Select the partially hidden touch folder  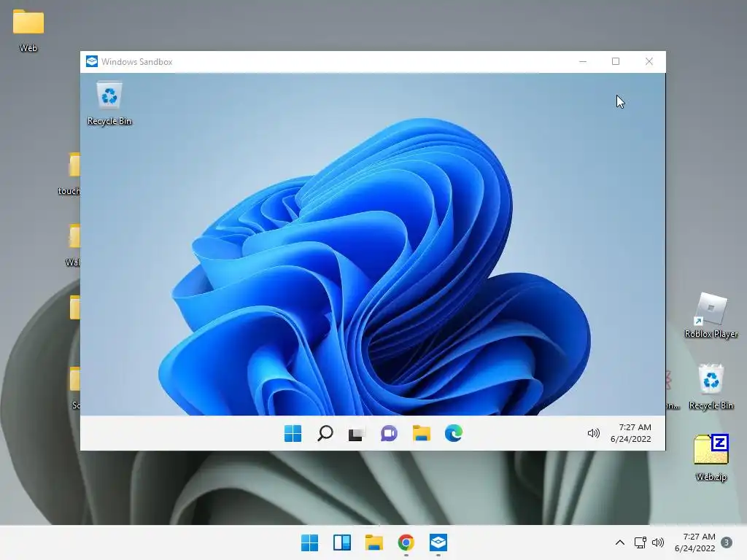pyautogui.click(x=69, y=174)
